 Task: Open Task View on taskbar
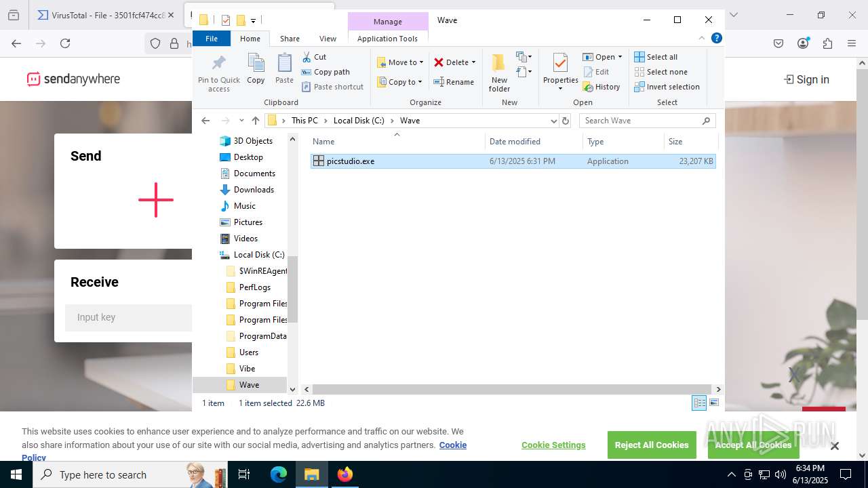pos(244,474)
